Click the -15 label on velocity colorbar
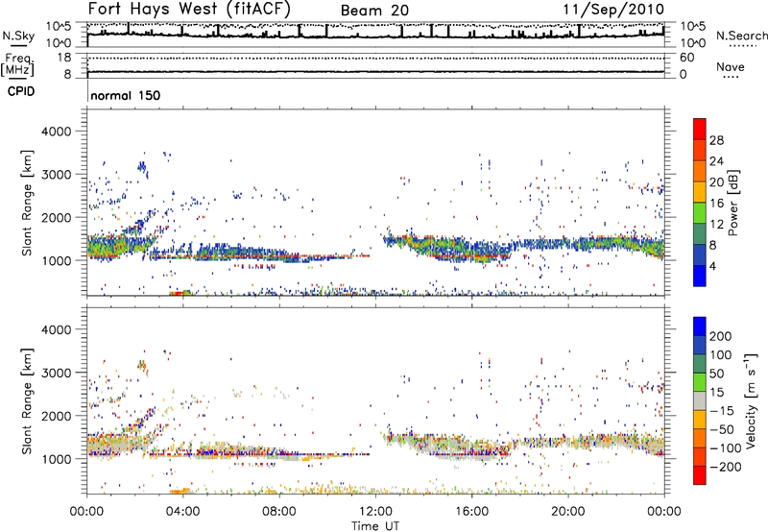This screenshot has width=768, height=532. (x=722, y=410)
